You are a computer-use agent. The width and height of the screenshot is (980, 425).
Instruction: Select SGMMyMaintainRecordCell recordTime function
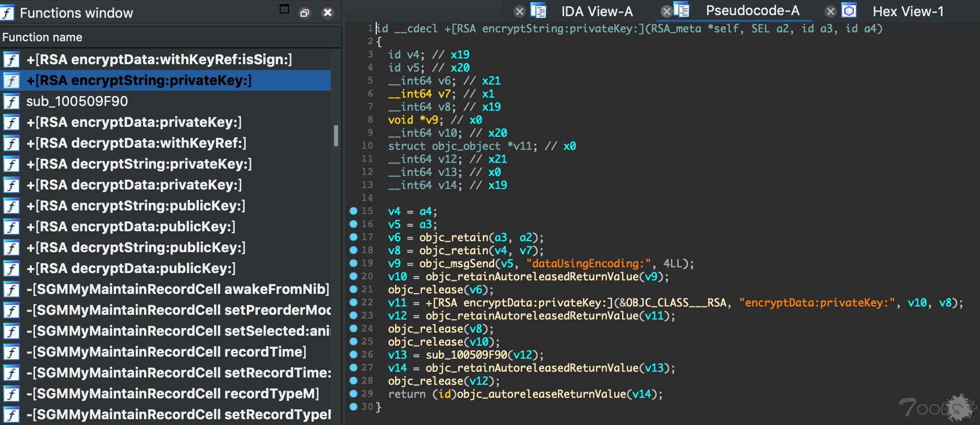(x=165, y=352)
